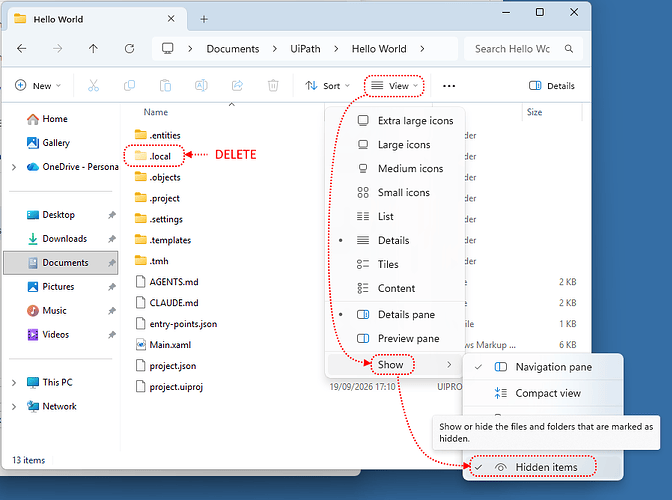Switch layout to Tiles
672x500 pixels.
point(395,264)
